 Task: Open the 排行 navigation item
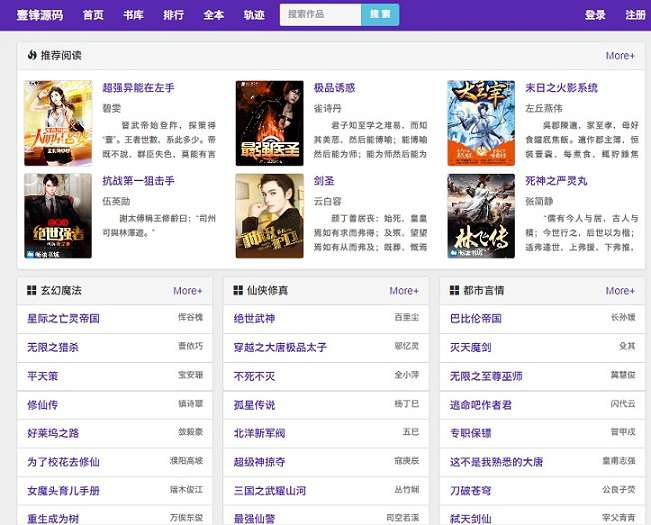click(174, 15)
